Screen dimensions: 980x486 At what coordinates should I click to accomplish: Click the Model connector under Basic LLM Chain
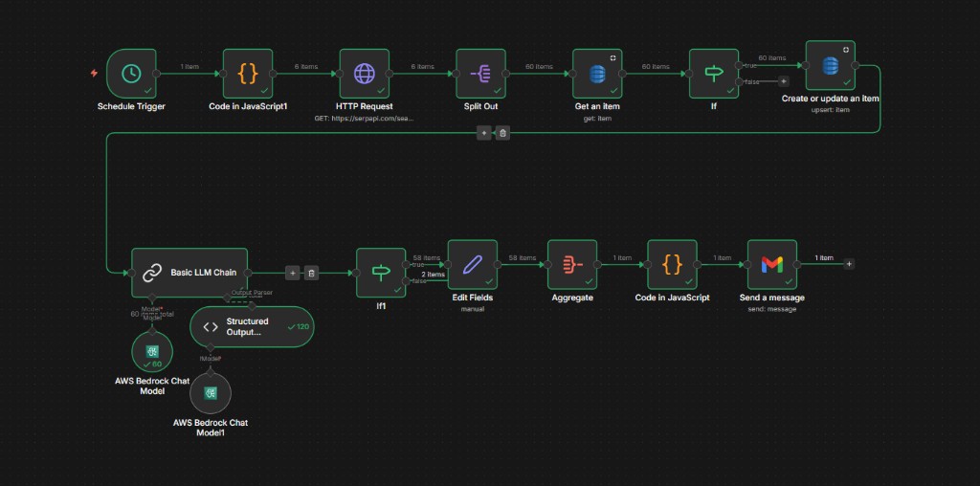(152, 298)
